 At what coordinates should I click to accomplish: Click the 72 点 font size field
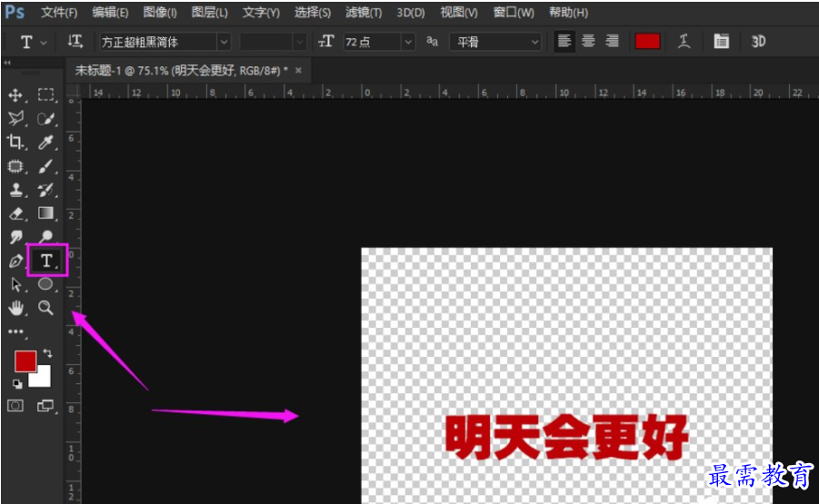(372, 42)
